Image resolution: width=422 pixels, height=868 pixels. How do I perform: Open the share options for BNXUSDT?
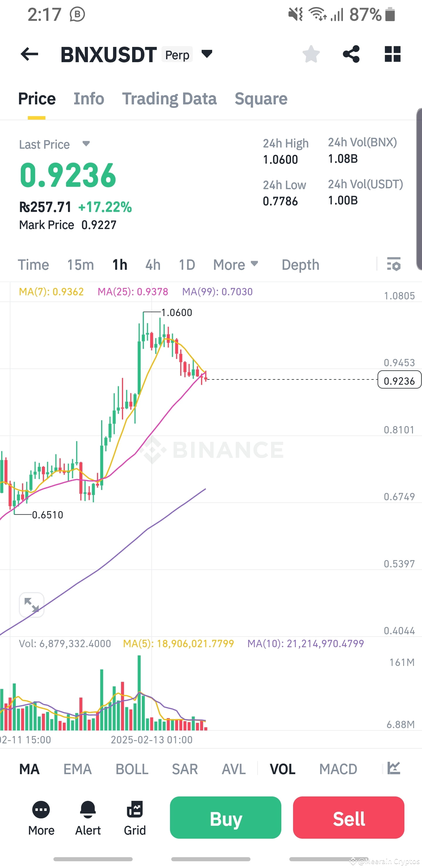351,54
